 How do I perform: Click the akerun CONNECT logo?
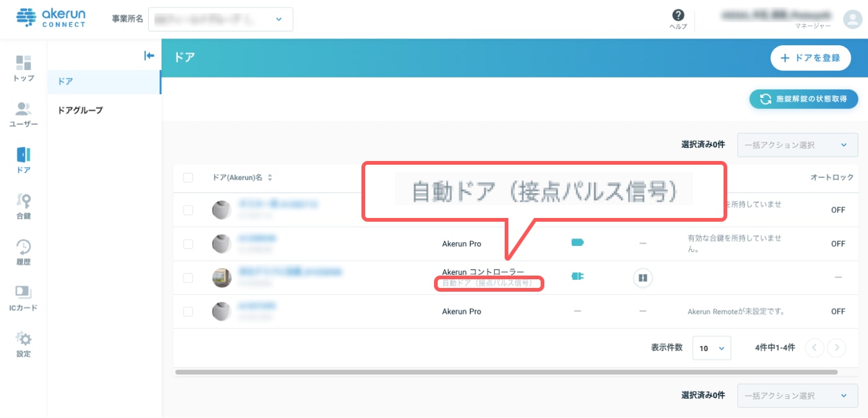[x=51, y=17]
